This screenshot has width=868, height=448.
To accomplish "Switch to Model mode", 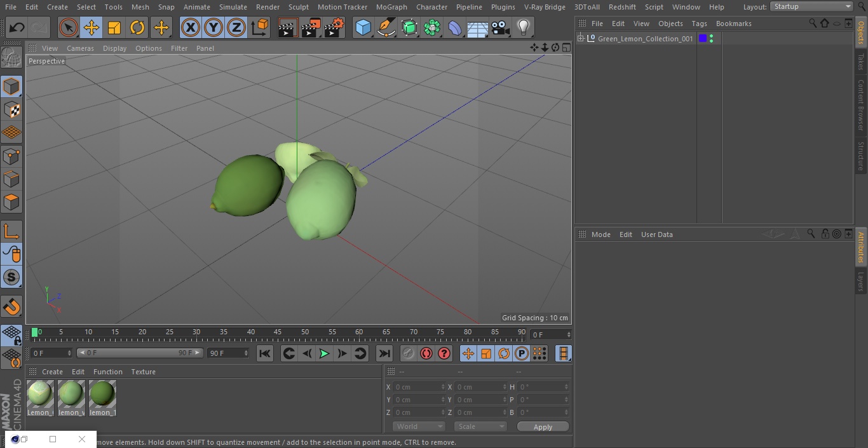I will pyautogui.click(x=11, y=86).
